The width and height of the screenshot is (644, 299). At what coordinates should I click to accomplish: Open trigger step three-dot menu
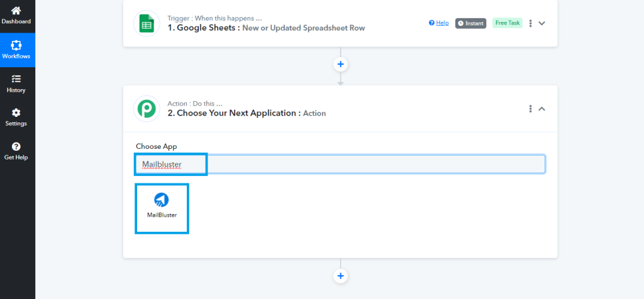coord(530,23)
